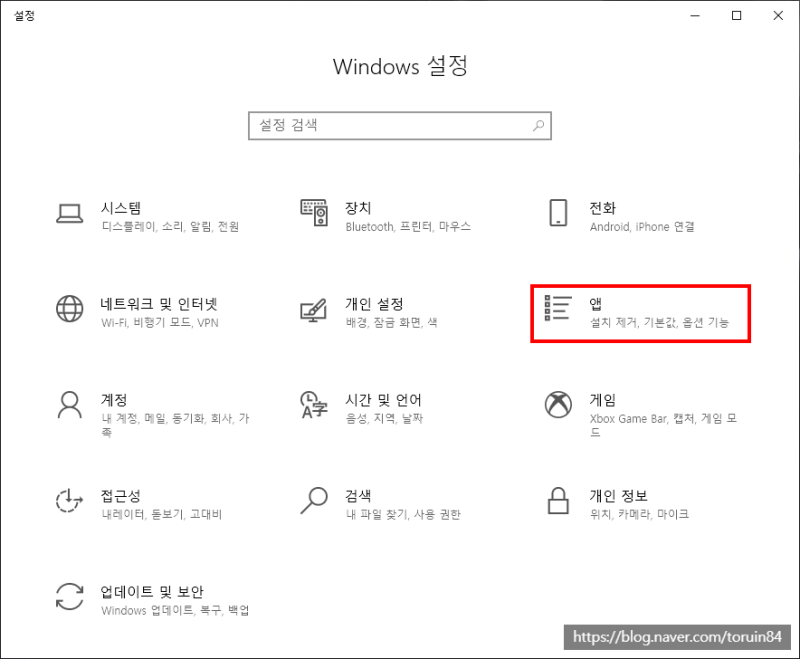Close the 설정 window
This screenshot has height=659, width=800.
pyautogui.click(x=778, y=16)
